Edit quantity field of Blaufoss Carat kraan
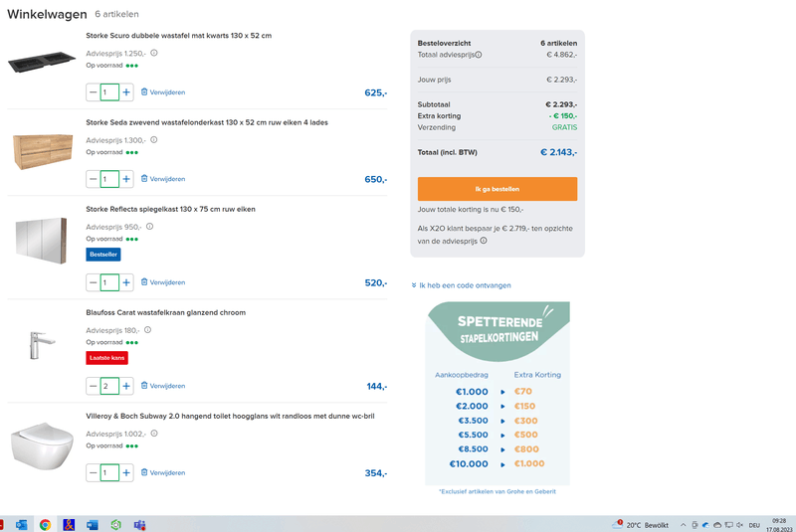The width and height of the screenshot is (796, 532). point(109,386)
